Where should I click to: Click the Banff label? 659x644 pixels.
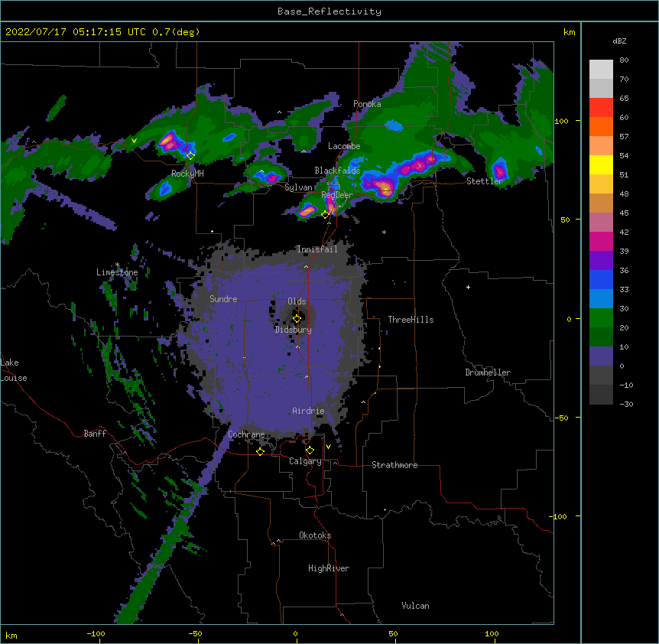95,434
